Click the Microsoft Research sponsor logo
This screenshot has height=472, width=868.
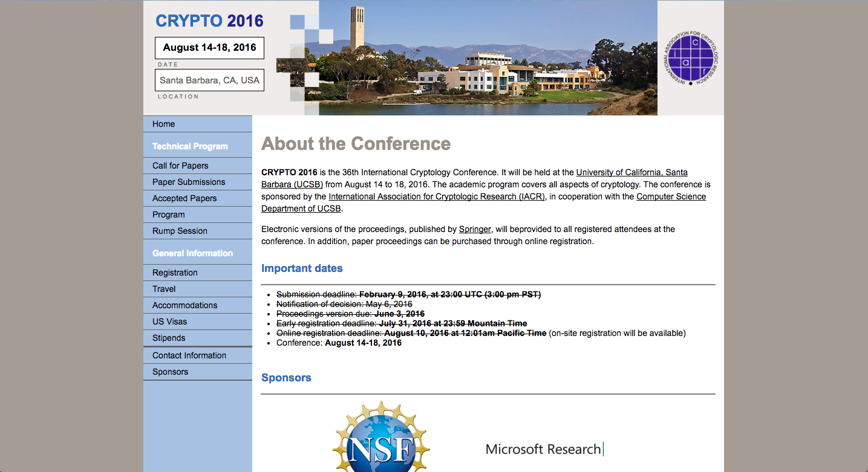pyautogui.click(x=544, y=449)
